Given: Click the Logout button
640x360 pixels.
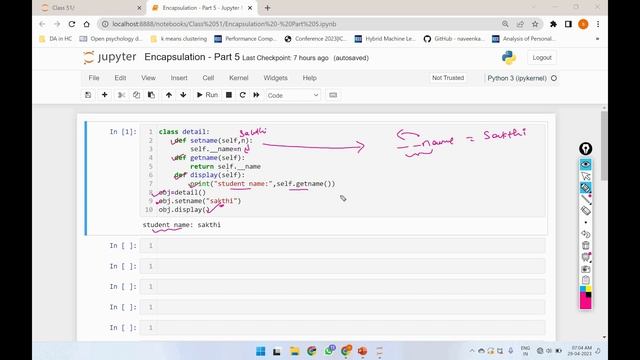Looking at the screenshot, I should (542, 58).
